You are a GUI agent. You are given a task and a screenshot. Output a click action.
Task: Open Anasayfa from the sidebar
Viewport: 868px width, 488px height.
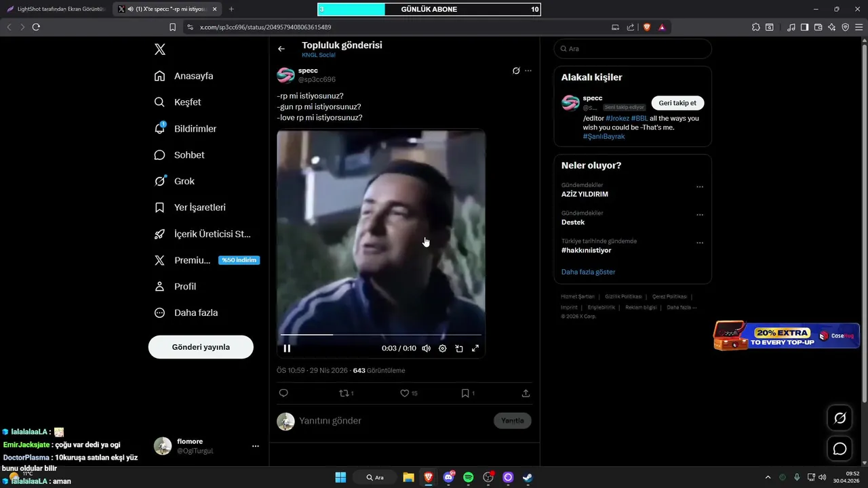pos(184,76)
